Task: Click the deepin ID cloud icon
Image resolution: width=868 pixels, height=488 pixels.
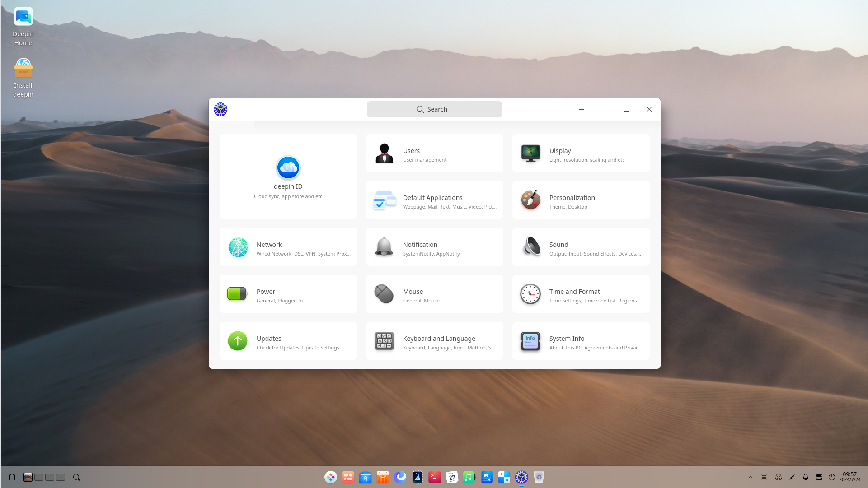Action: tap(288, 167)
